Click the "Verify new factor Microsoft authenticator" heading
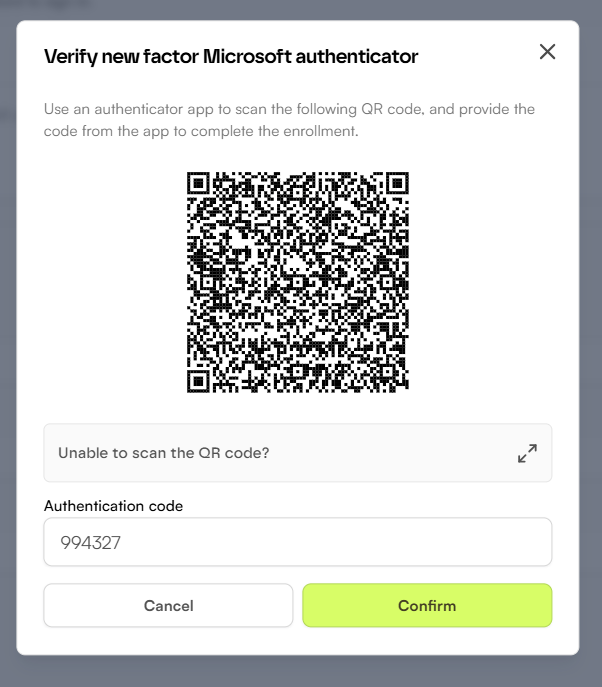Screen dimensions: 602x687 (x=230, y=56)
